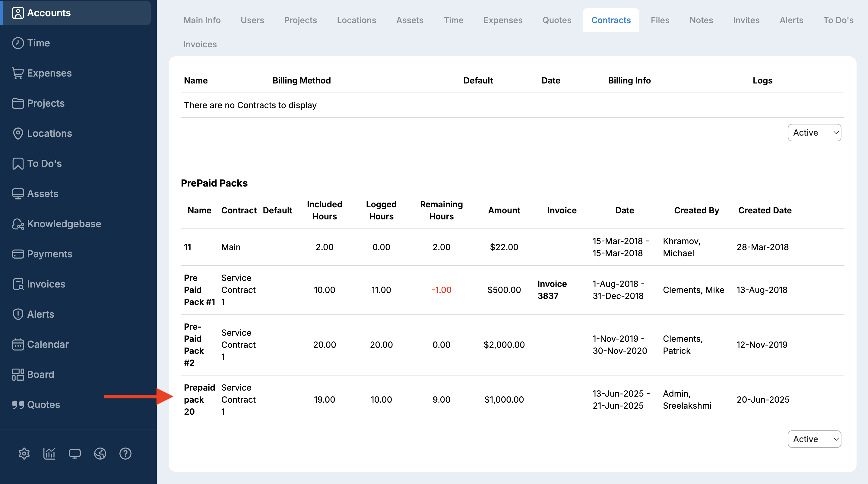The image size is (868, 484).
Task: Switch to the Main Info tab
Action: [202, 20]
